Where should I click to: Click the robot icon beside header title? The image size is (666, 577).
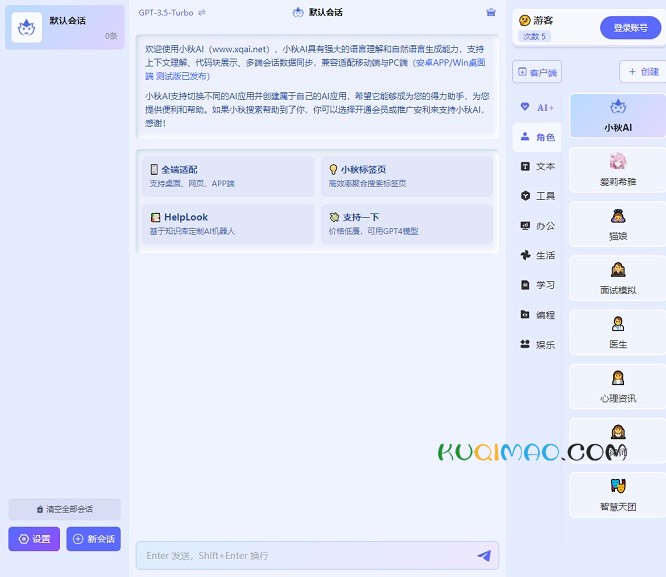point(298,12)
